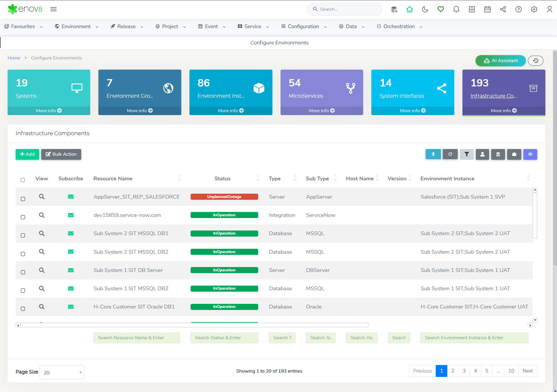This screenshot has height=392, width=557.
Task: Check the AppServer_SIT_REP_SALESFORCE row checkbox
Action: point(23,199)
